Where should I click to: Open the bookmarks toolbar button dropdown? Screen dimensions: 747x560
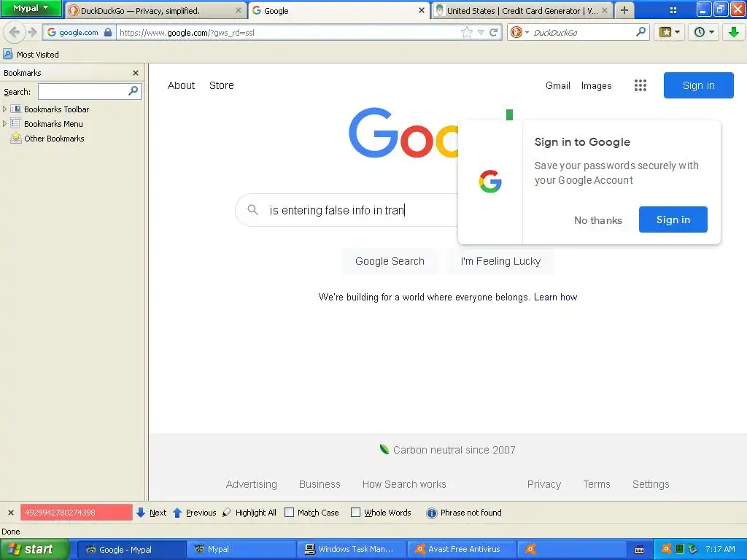pyautogui.click(x=670, y=32)
